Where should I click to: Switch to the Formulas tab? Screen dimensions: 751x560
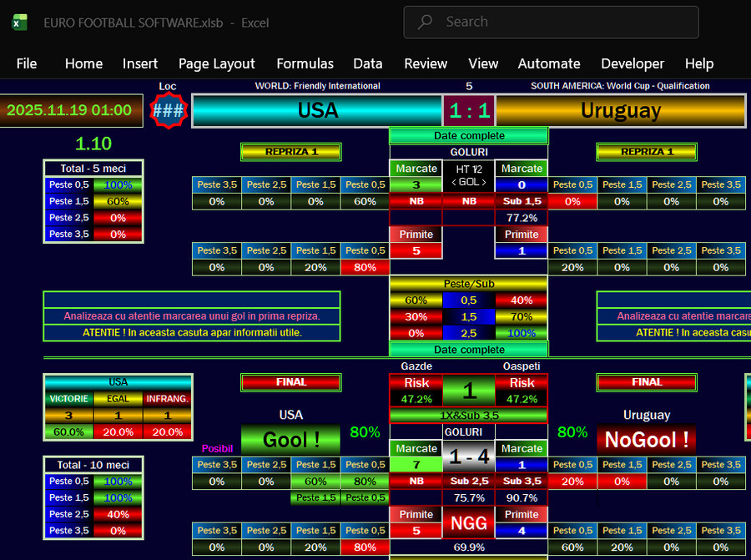click(x=305, y=63)
